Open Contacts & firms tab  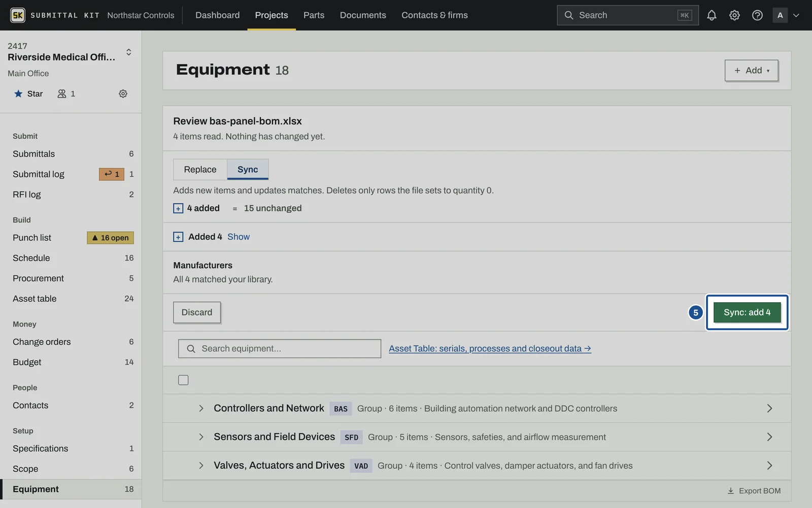tap(434, 15)
